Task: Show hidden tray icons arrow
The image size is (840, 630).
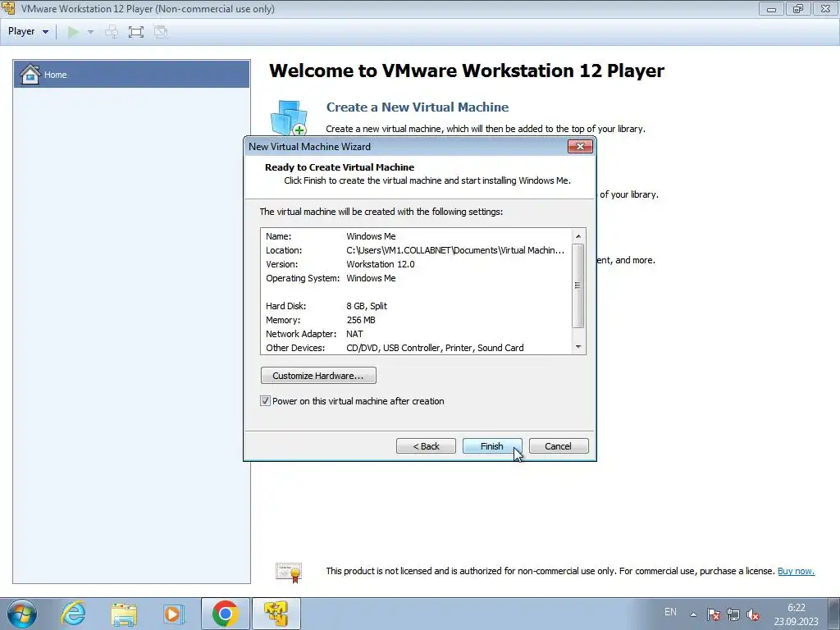Action: pos(693,614)
